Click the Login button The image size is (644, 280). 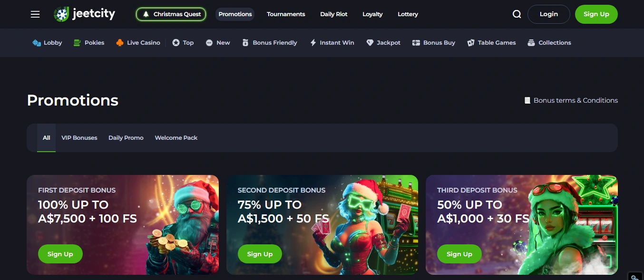(x=549, y=14)
